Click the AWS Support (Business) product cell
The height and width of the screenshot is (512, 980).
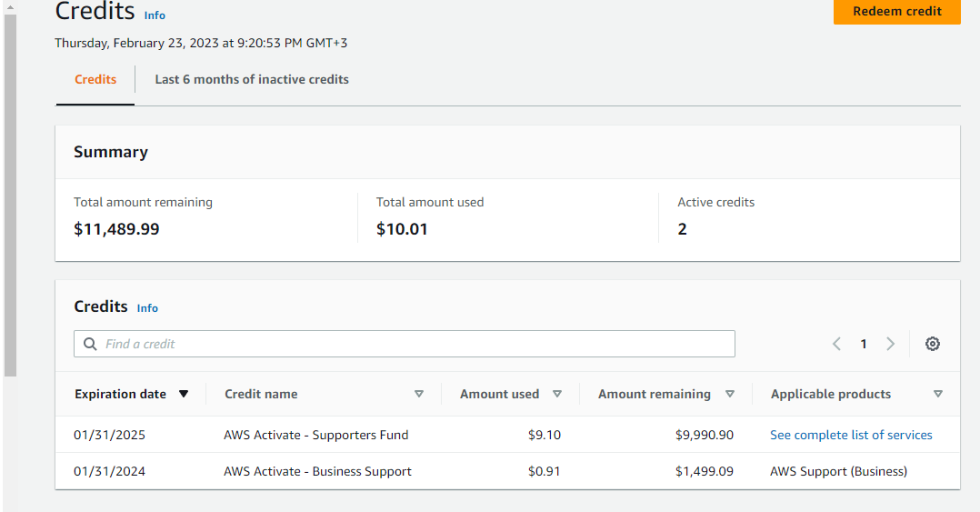click(839, 471)
